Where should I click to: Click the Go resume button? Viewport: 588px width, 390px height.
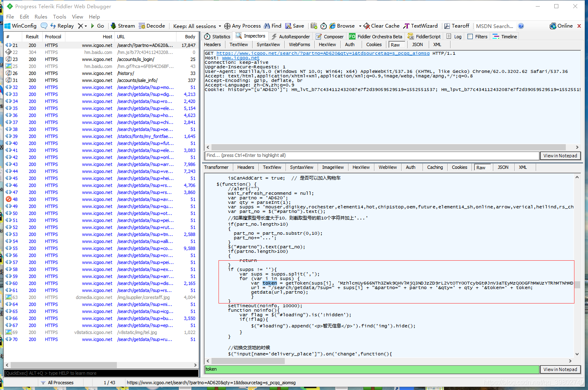[97, 26]
